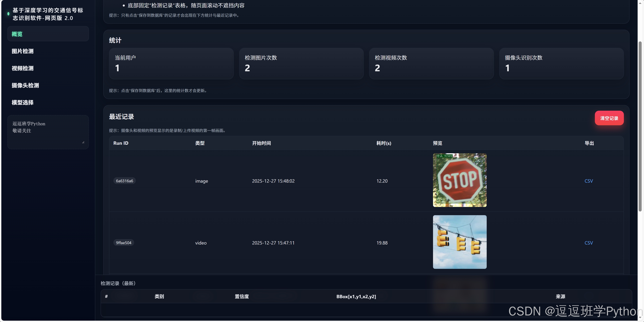Click the 开始时间 column header
Screen dimensions: 644x322
point(261,143)
